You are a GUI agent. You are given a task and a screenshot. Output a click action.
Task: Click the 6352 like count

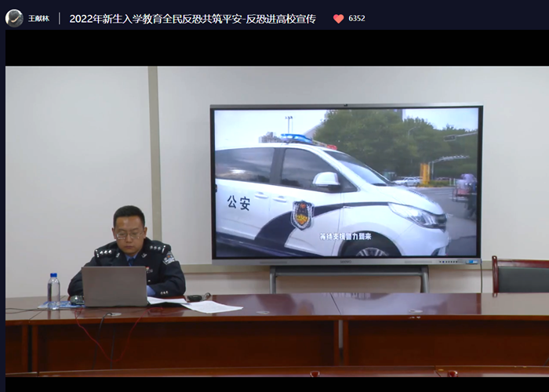357,19
